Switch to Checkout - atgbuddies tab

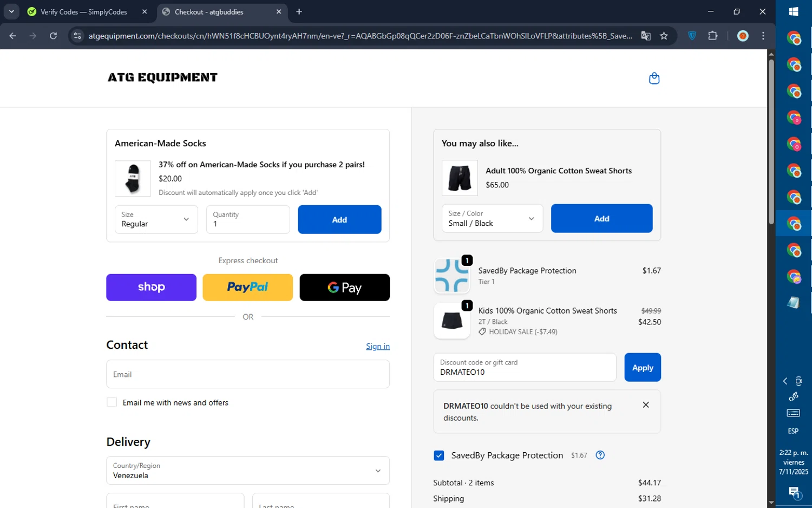point(222,11)
